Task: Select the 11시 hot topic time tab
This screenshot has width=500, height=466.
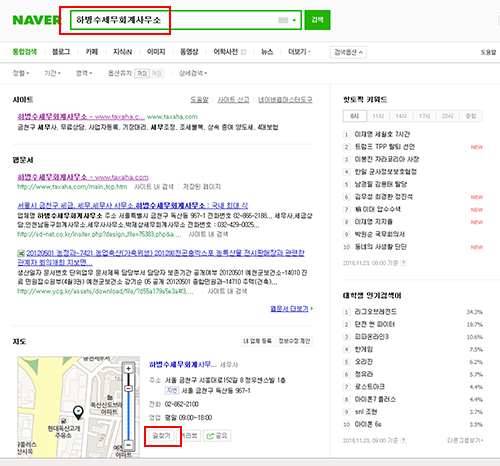Action: tap(378, 116)
